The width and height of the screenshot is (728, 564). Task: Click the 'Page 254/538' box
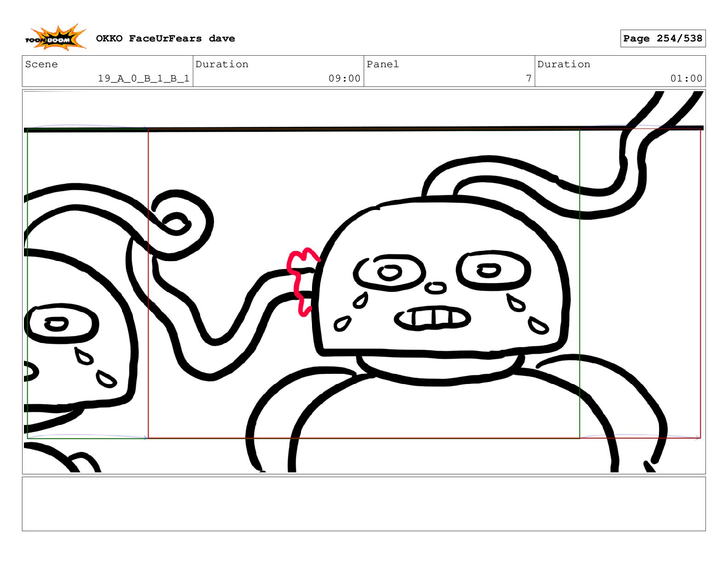pyautogui.click(x=663, y=39)
